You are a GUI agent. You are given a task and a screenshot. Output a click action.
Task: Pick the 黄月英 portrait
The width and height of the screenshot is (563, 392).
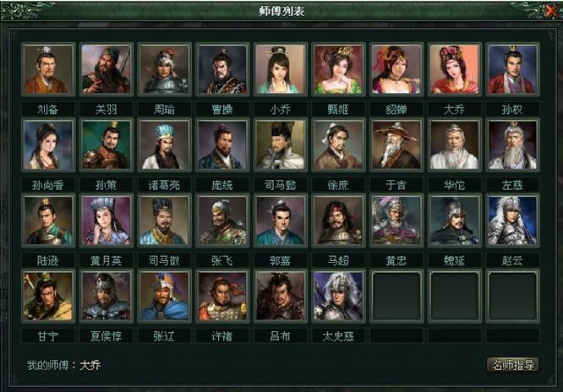click(x=107, y=220)
